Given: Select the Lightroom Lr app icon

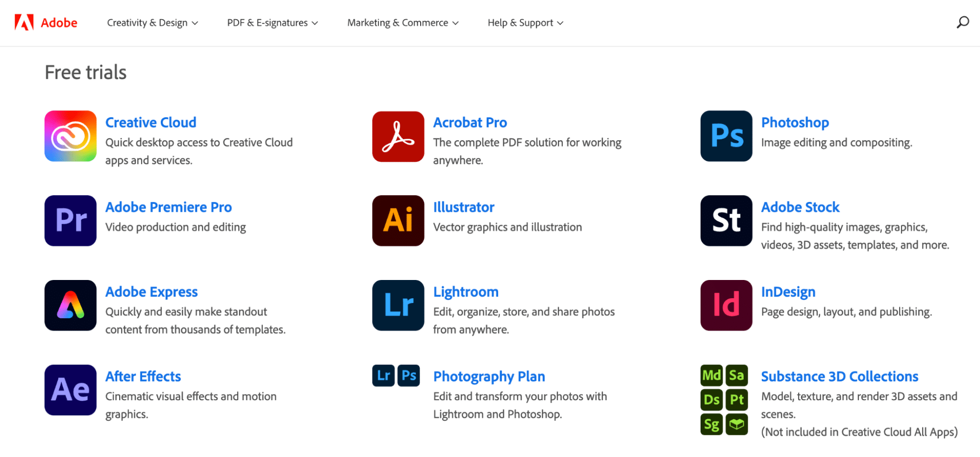Looking at the screenshot, I should [398, 305].
